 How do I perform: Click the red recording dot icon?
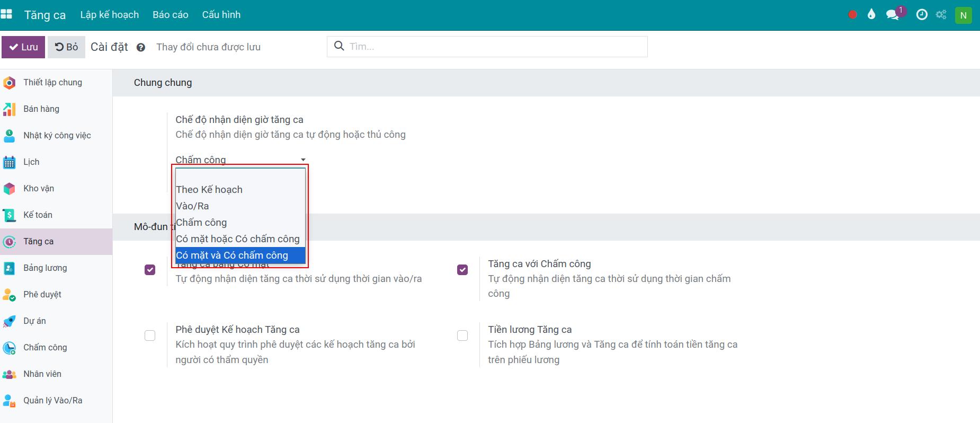click(852, 15)
